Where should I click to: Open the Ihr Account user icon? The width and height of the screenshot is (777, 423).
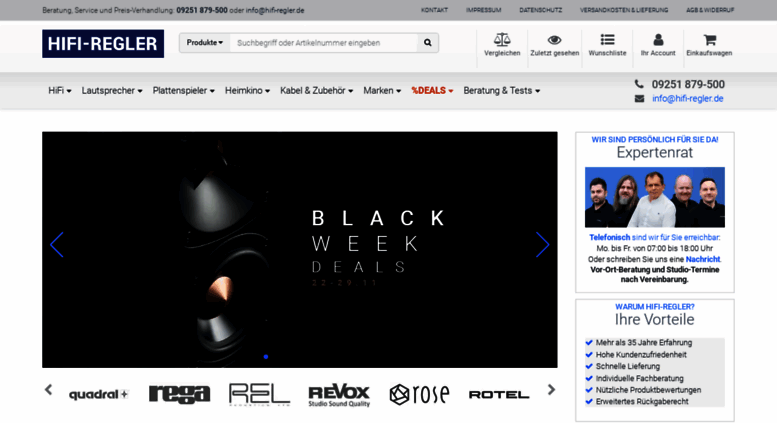pos(658,40)
